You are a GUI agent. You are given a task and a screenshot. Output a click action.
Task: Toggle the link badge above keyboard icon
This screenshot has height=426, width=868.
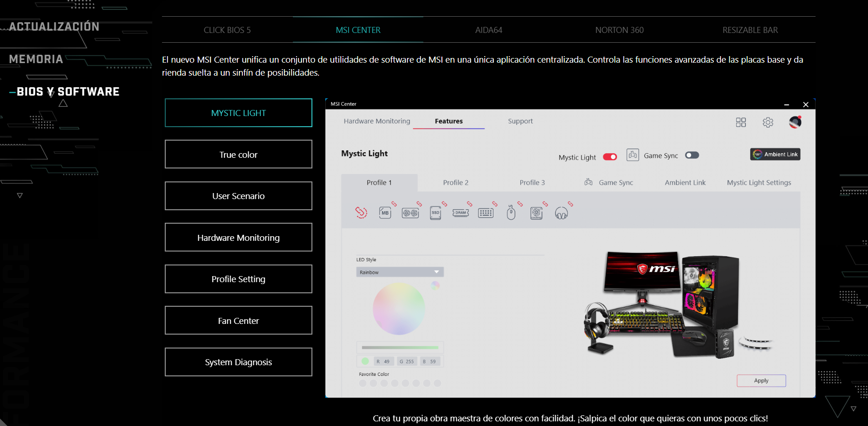coord(495,204)
